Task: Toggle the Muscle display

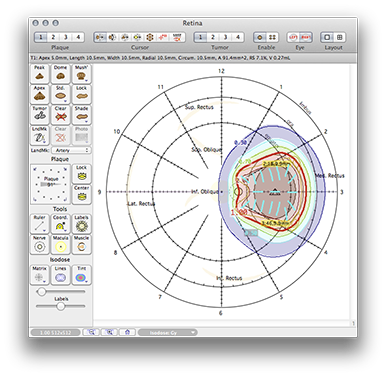Action: coord(81,244)
